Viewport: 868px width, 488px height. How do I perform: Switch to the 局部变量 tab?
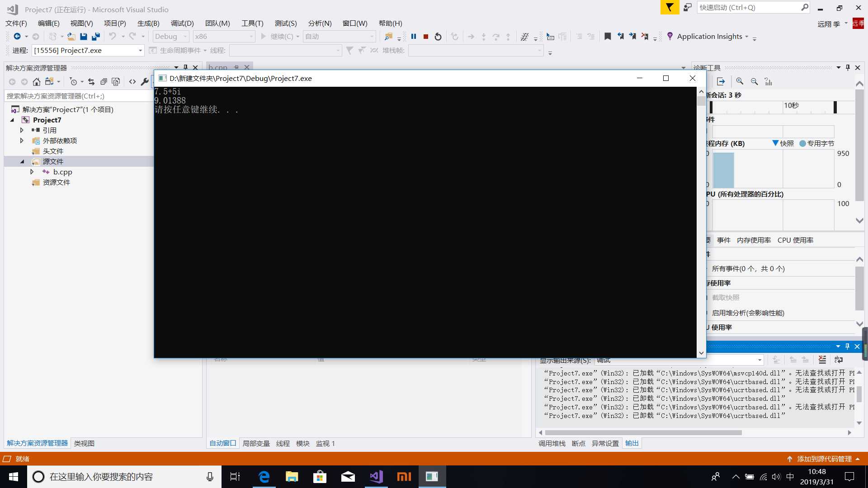click(x=256, y=443)
